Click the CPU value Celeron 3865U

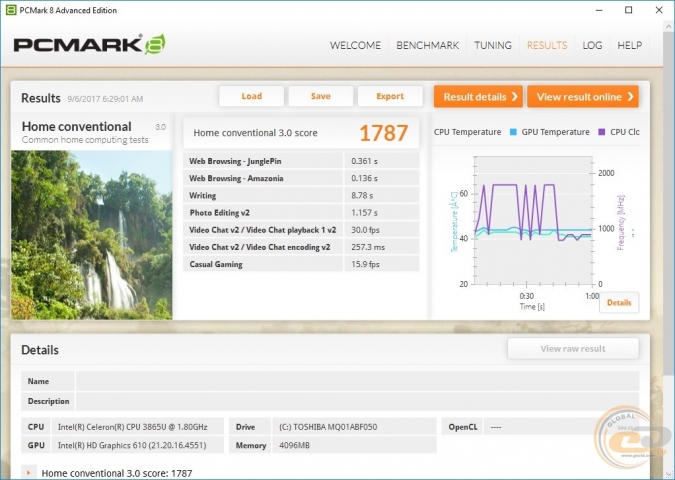(x=133, y=427)
